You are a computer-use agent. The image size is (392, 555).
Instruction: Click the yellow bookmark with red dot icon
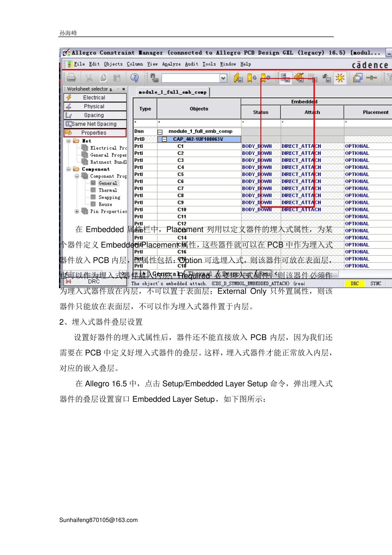[265, 78]
